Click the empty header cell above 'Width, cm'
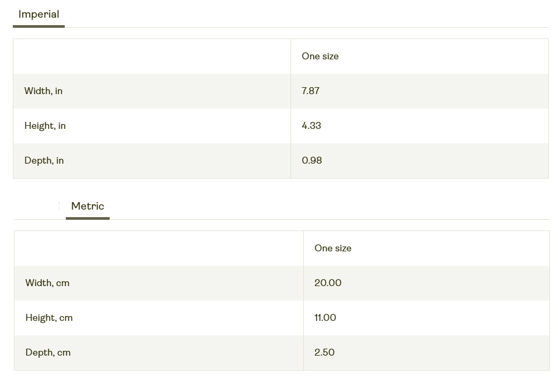Screen dimensions: 558x392 pyautogui.click(x=158, y=248)
